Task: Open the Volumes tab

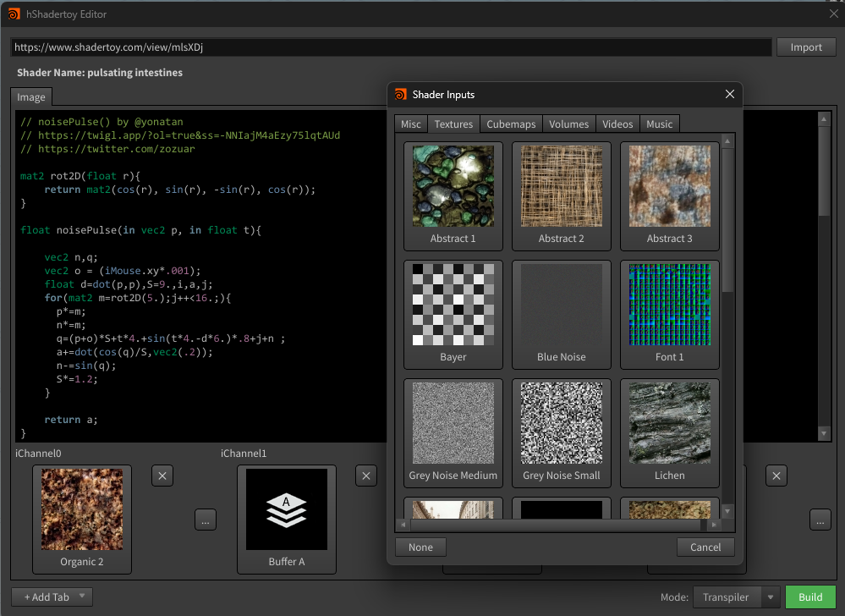Action: [x=569, y=124]
